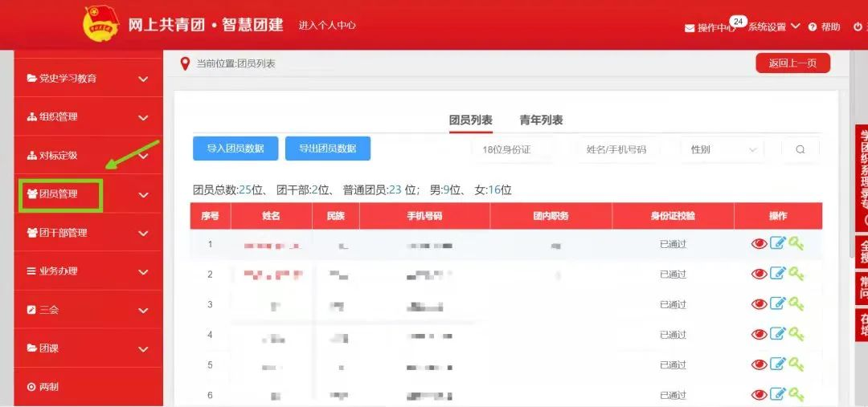View member details with eye icon in row 3
This screenshot has width=868, height=407.
(x=759, y=303)
